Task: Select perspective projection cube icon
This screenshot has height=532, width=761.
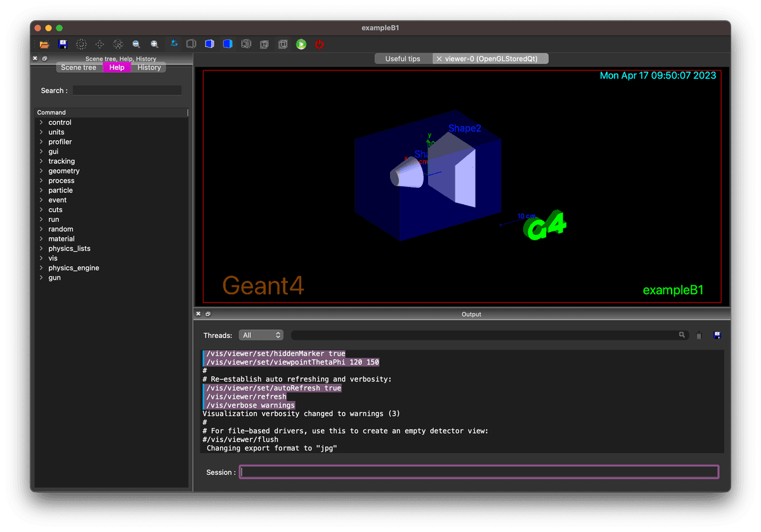Action: pyautogui.click(x=264, y=44)
